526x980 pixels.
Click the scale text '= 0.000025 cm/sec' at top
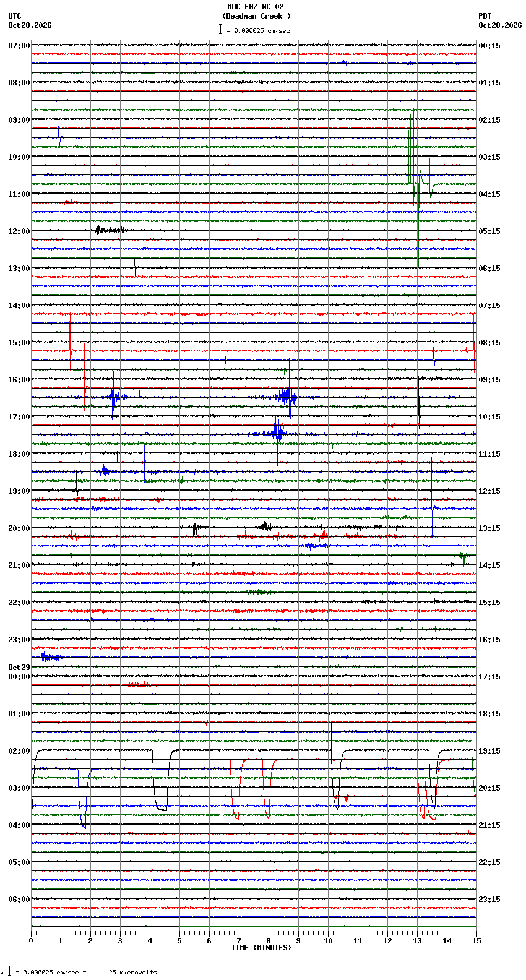[x=258, y=30]
